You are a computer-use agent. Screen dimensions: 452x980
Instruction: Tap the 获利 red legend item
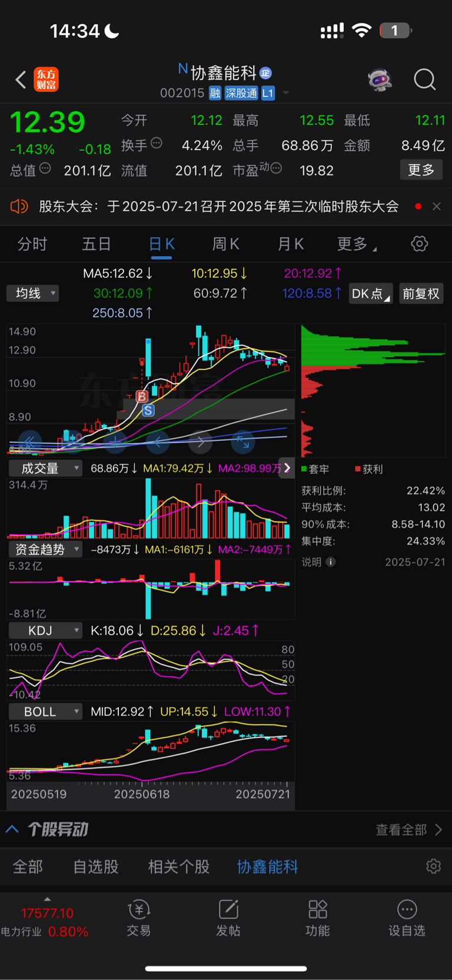click(x=369, y=469)
